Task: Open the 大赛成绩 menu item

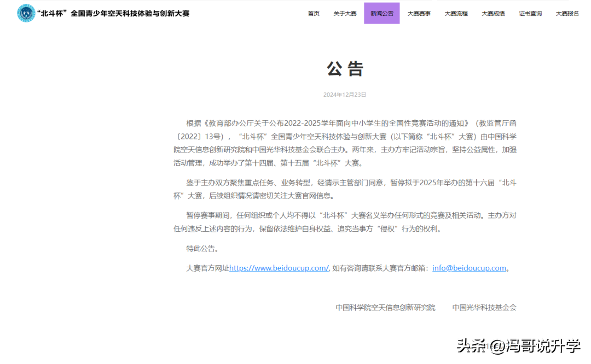Action: 493,14
